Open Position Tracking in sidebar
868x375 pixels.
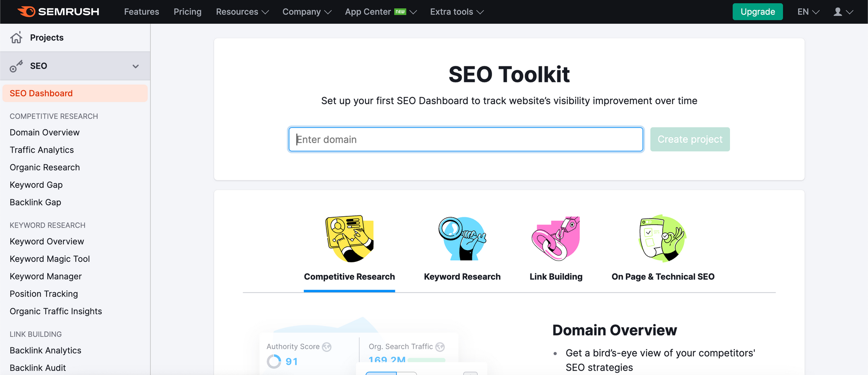coord(44,294)
